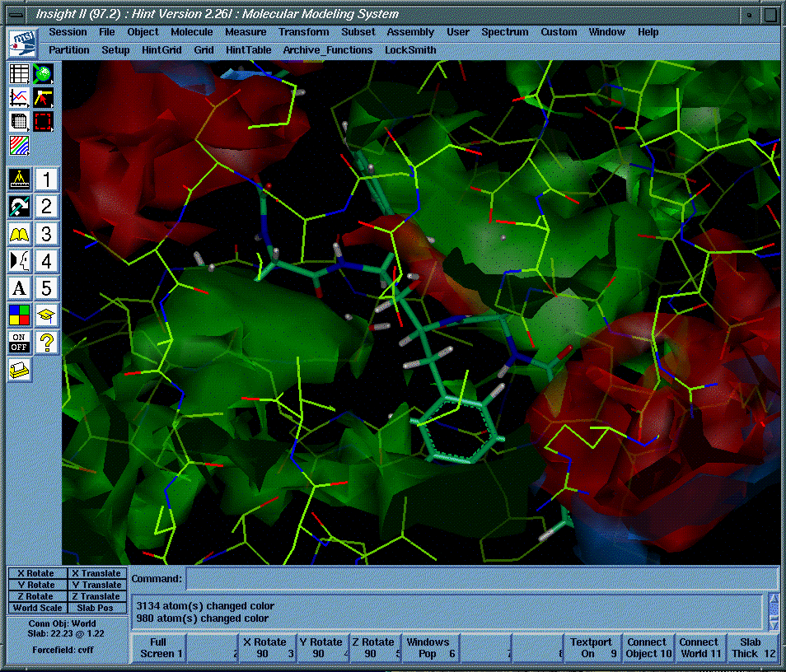786x672 pixels.
Task: Click the dotted grid cube icon
Action: click(x=19, y=122)
